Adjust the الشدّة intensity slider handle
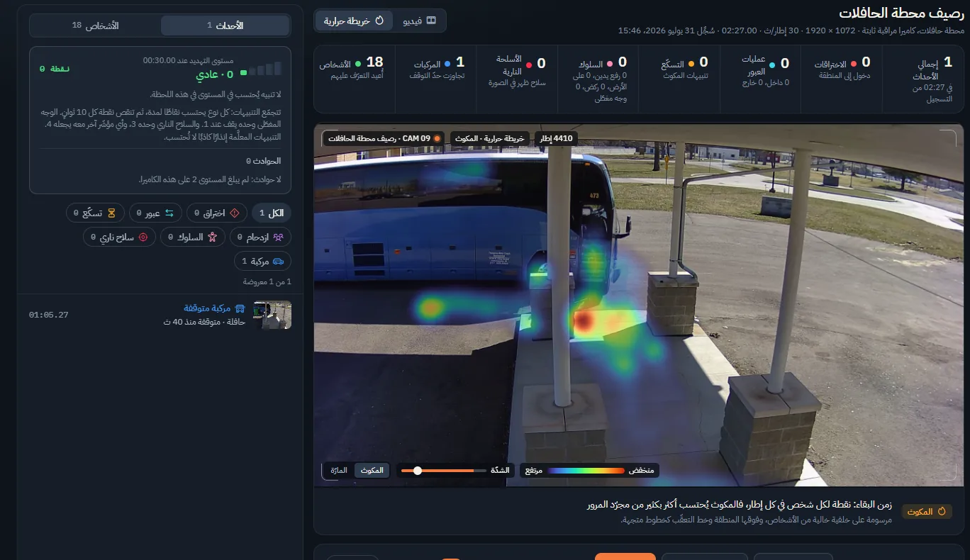The image size is (970, 560). click(x=418, y=470)
